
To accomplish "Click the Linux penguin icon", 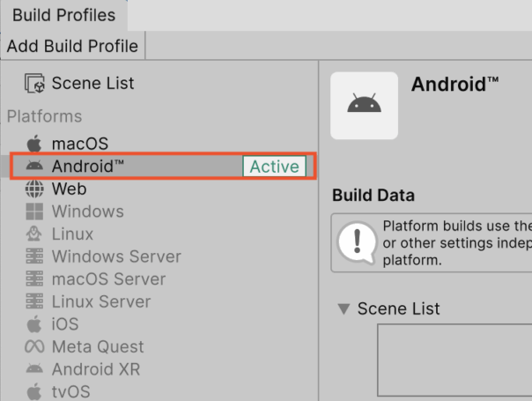I will point(34,234).
